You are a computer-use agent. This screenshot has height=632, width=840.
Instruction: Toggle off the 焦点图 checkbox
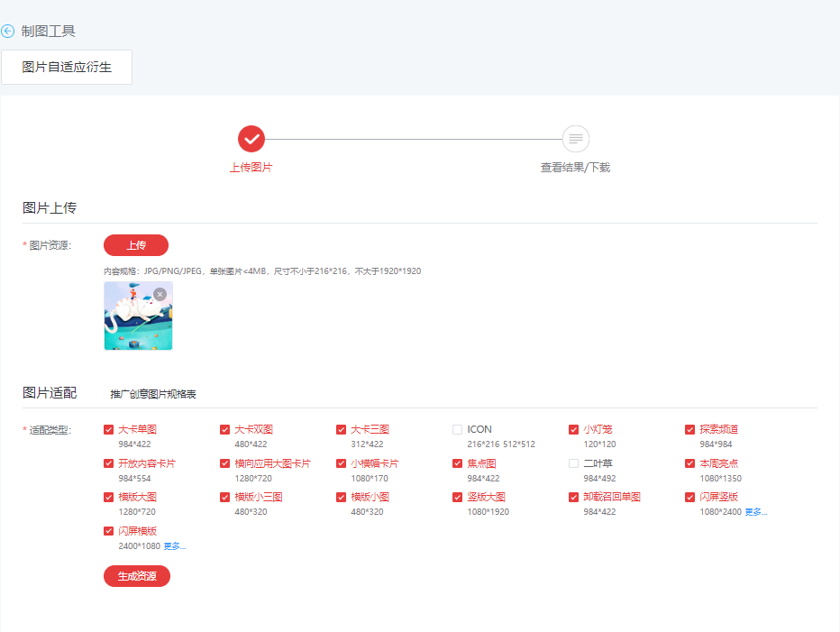[458, 463]
